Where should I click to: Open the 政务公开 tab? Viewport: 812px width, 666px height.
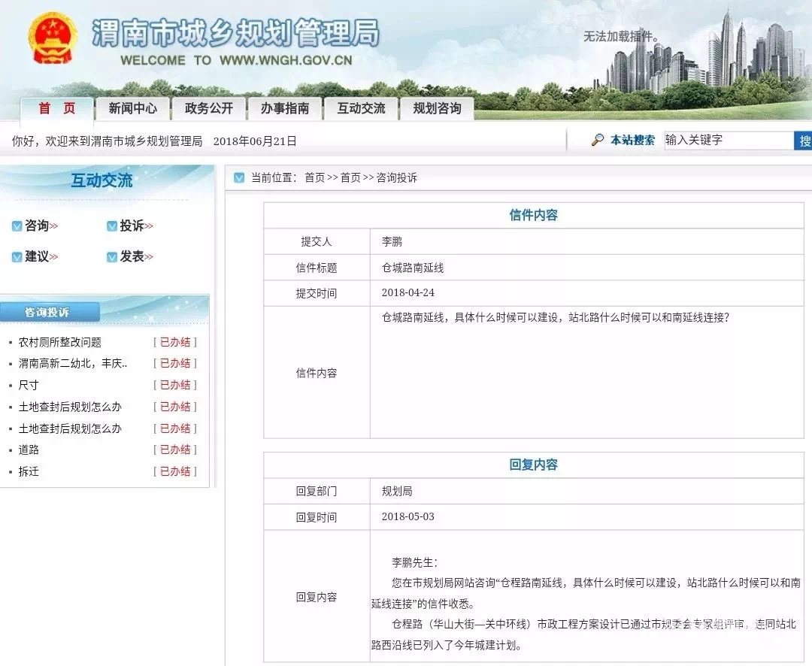pyautogui.click(x=209, y=108)
